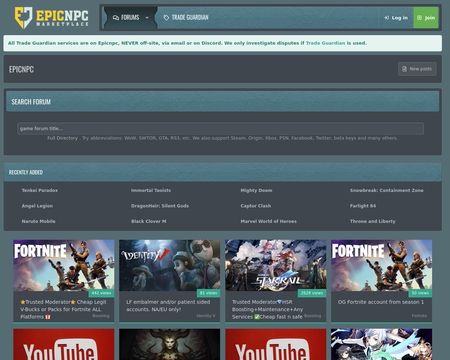Screen dimensions: 450x360
Task: Click the green Join button
Action: [426, 18]
